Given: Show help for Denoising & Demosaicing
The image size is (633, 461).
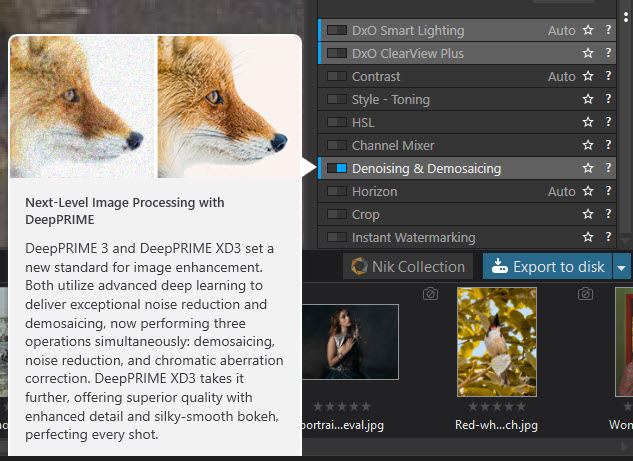Looking at the screenshot, I should [x=608, y=168].
